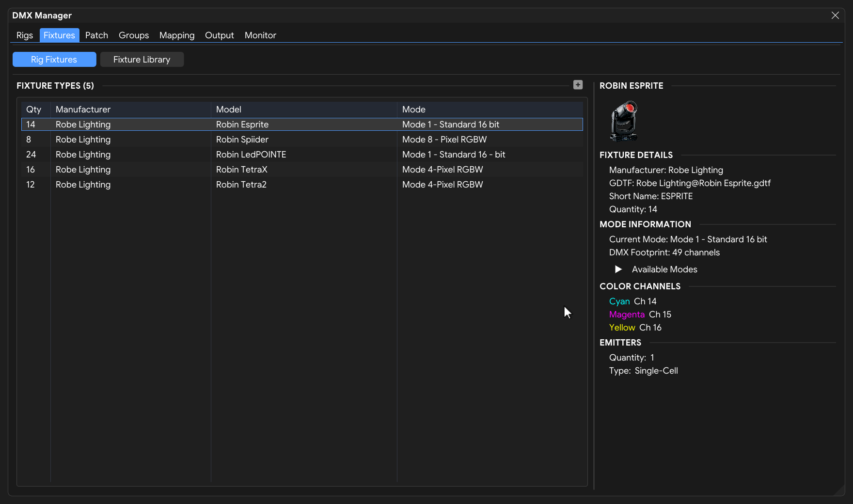Click quantity 12 in the Tetra2 row

(x=31, y=185)
